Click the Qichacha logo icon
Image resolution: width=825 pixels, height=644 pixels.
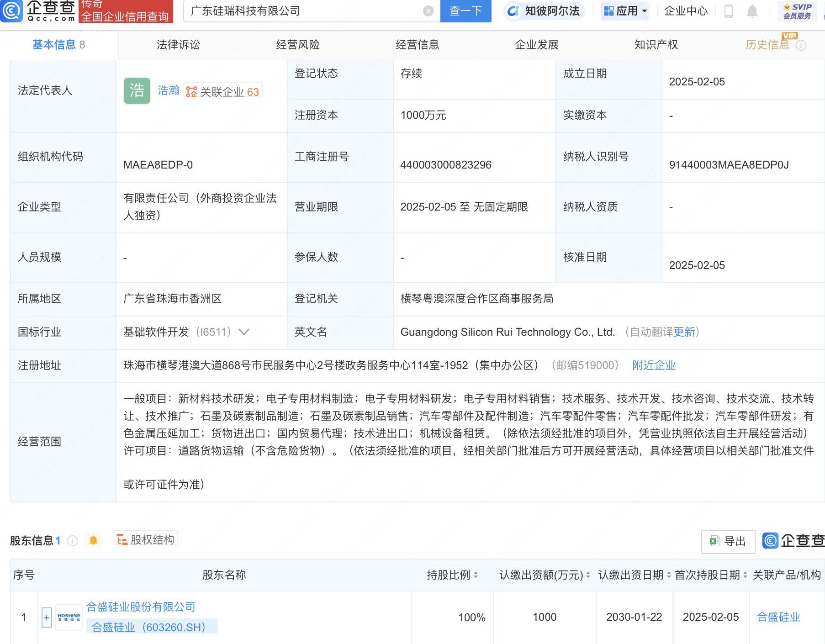pyautogui.click(x=11, y=11)
